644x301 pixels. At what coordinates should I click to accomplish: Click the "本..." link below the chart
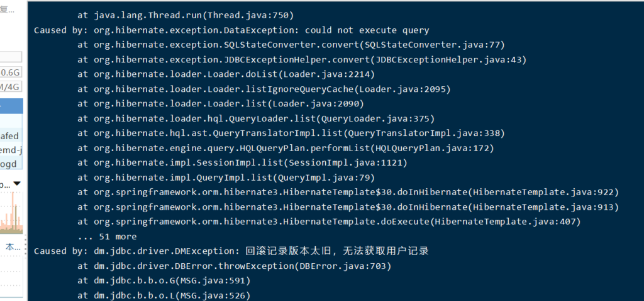click(13, 247)
